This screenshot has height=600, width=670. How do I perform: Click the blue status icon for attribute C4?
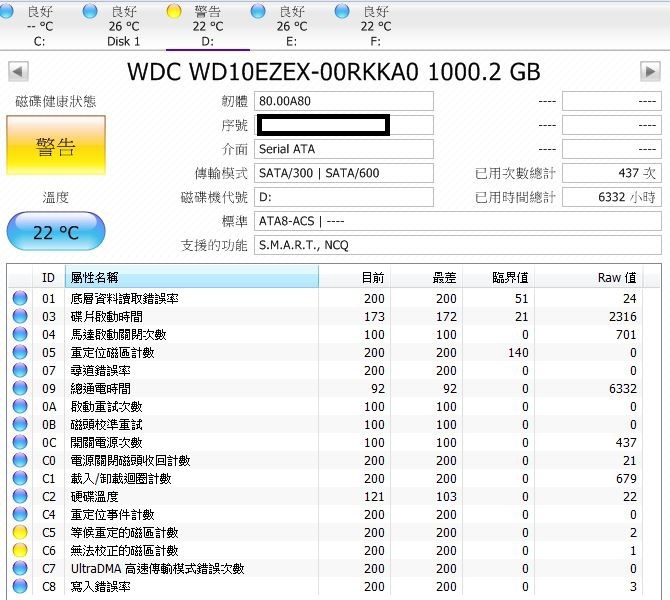coord(20,514)
